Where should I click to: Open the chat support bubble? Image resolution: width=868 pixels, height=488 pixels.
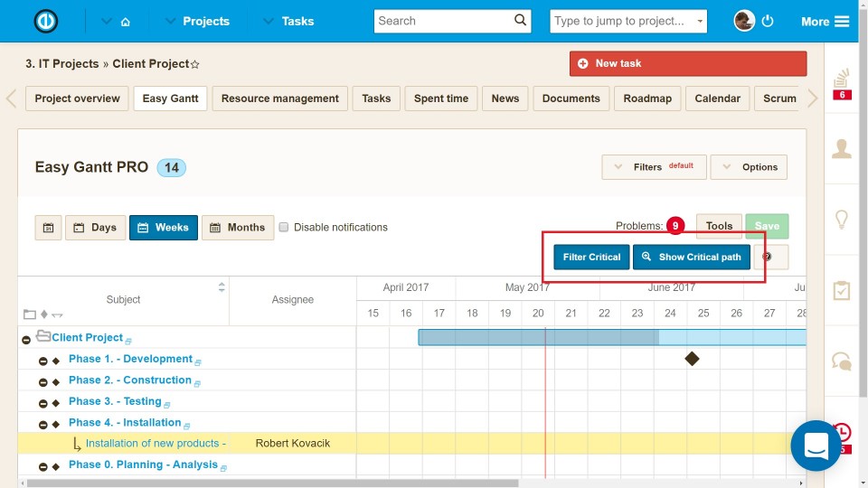coord(816,446)
